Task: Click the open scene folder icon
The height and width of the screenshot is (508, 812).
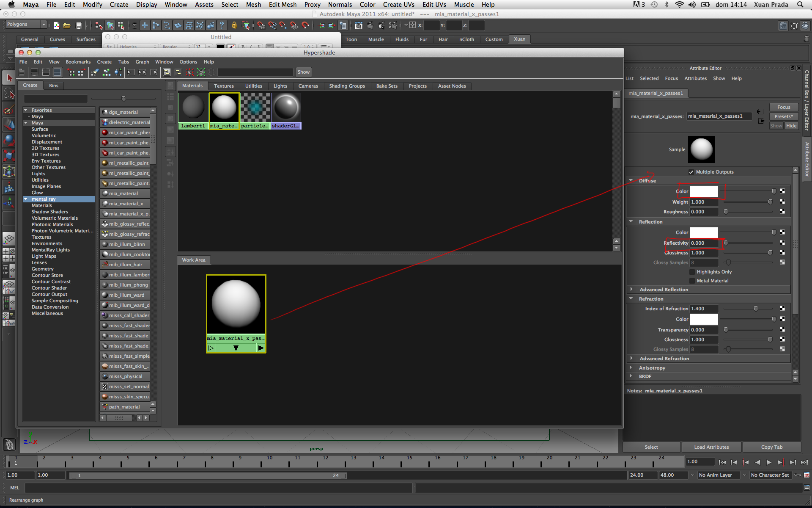Action: coord(67,25)
